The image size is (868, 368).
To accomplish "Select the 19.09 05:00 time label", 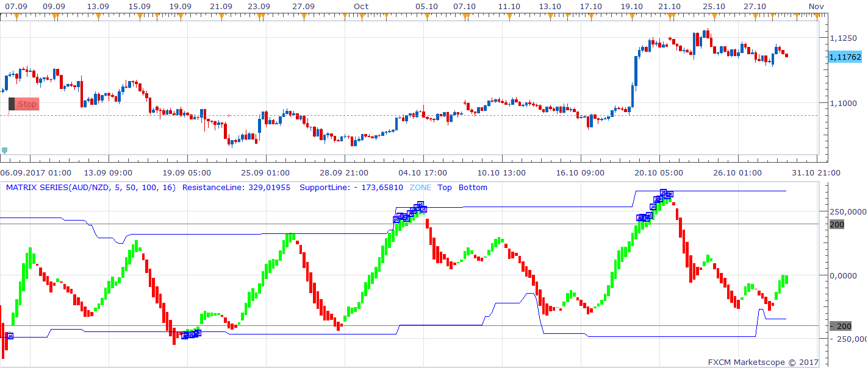I will 187,172.
